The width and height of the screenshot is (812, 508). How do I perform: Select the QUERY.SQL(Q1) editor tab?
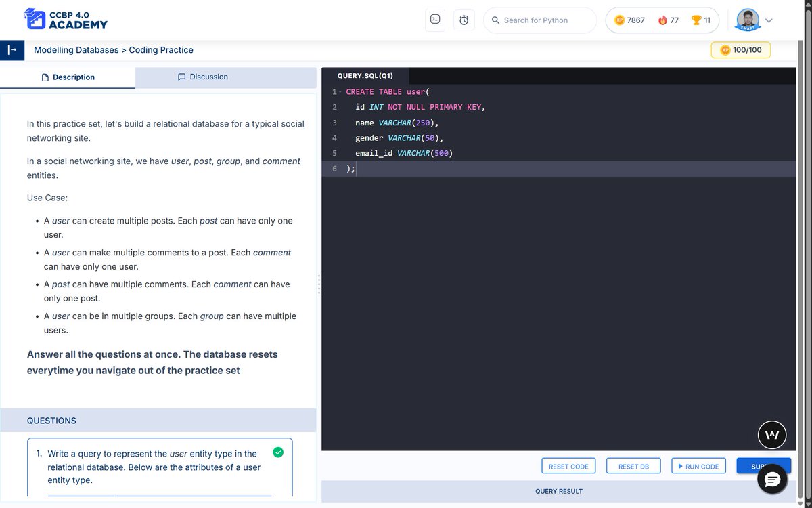(x=365, y=75)
